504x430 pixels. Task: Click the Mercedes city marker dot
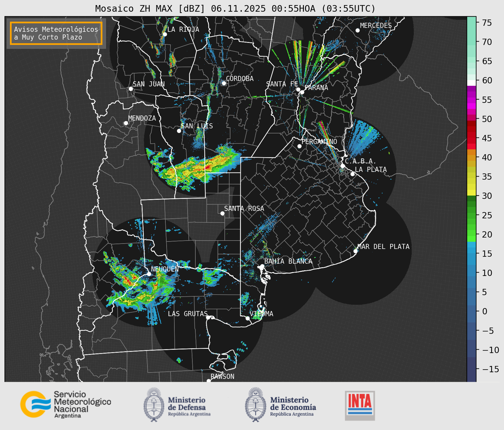click(357, 31)
